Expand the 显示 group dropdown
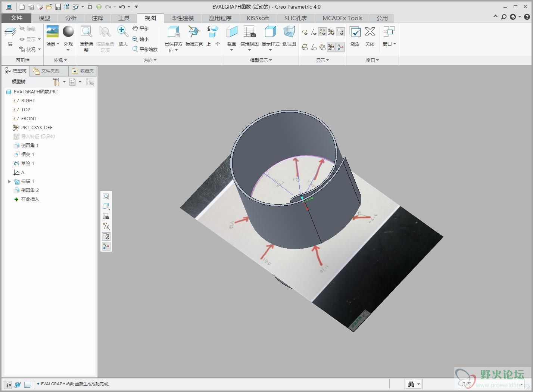Screen dimensions: 533x392 point(322,60)
